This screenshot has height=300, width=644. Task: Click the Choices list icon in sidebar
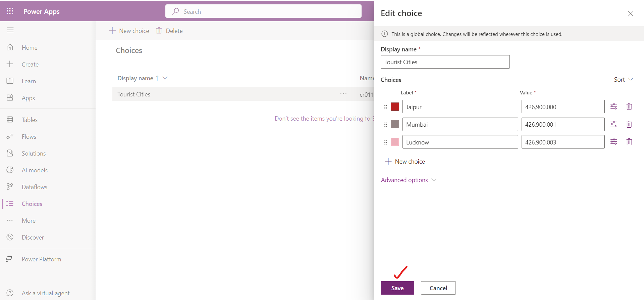point(10,204)
